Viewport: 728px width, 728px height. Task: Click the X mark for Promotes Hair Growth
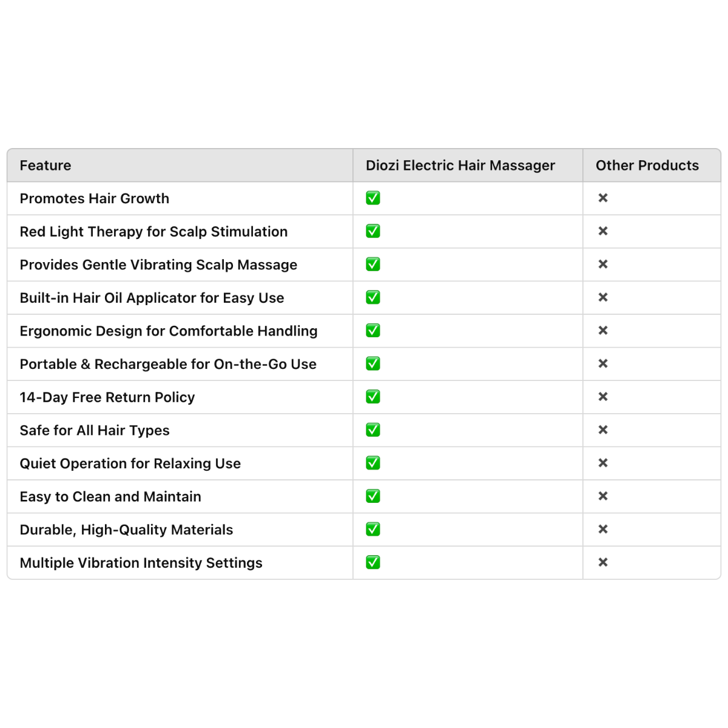pyautogui.click(x=603, y=198)
